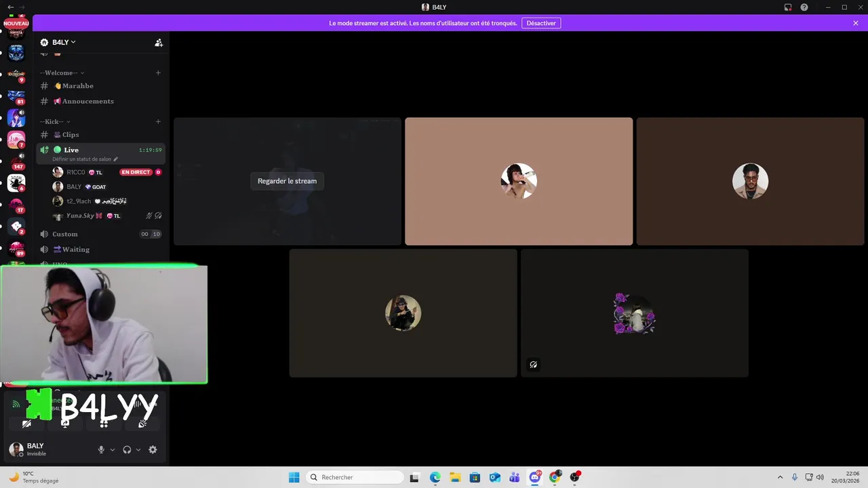
Task: Open Google Chrome from the taskbar
Action: pos(555,477)
